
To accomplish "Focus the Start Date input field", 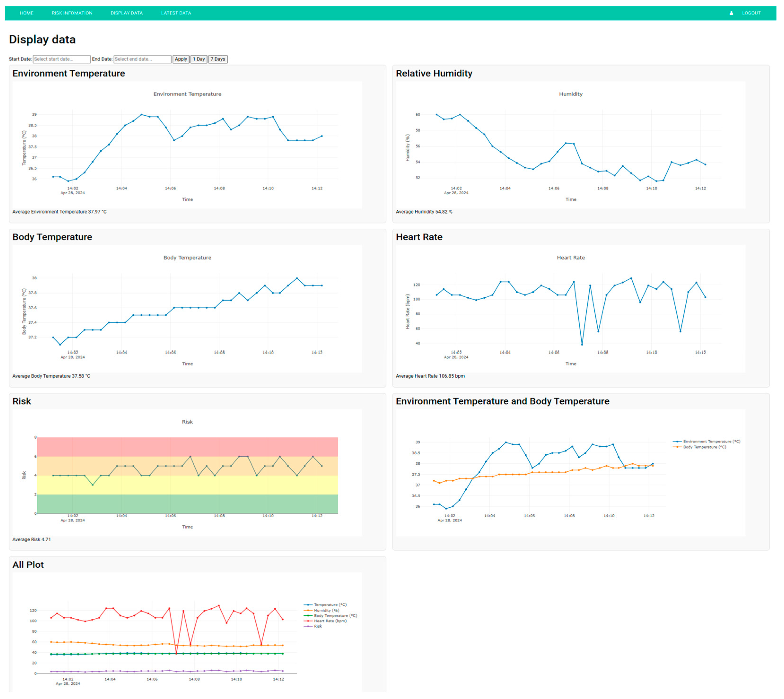I will point(61,59).
